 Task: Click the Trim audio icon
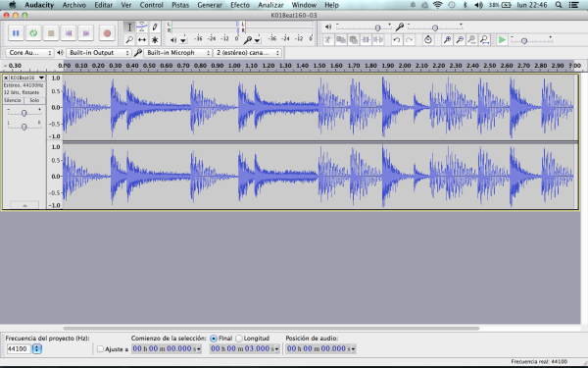click(366, 40)
